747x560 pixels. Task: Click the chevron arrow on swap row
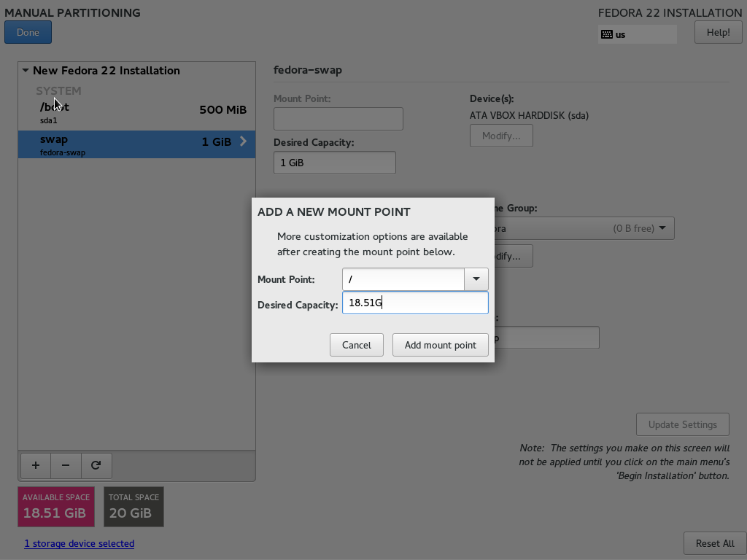click(x=244, y=141)
